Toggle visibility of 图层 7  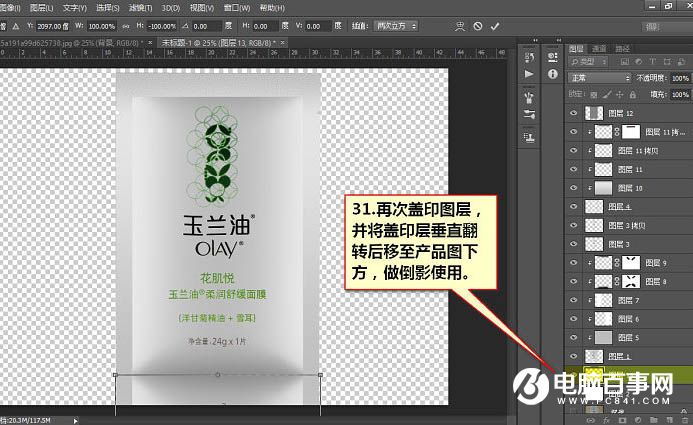(x=574, y=300)
